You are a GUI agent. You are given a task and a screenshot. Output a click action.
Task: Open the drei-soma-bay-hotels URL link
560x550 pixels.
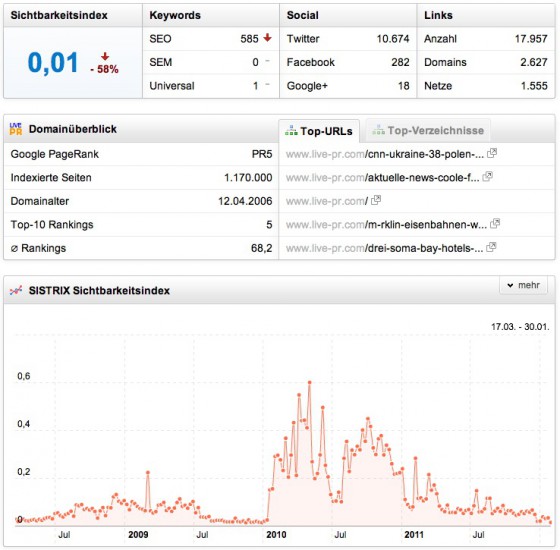click(x=384, y=248)
